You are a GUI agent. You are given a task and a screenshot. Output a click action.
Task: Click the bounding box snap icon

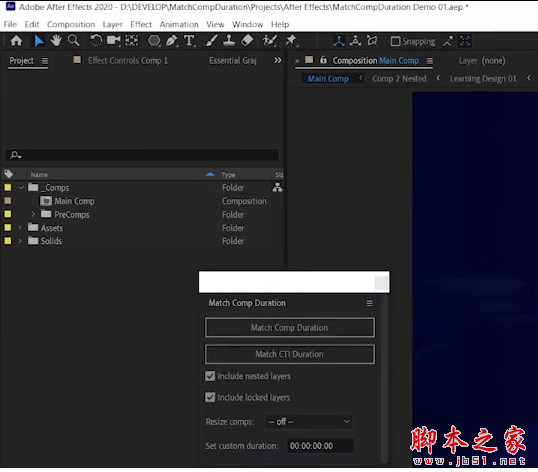465,41
